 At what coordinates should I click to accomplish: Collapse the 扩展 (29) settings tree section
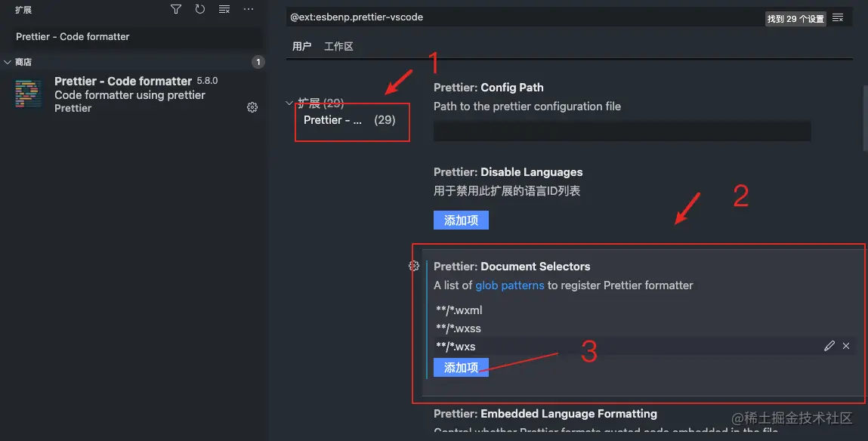click(x=289, y=103)
